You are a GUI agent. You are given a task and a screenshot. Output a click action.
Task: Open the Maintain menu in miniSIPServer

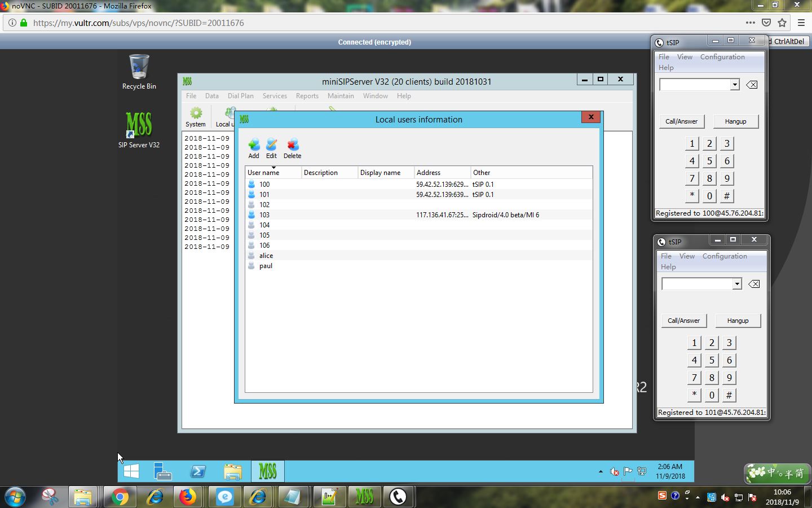point(341,96)
